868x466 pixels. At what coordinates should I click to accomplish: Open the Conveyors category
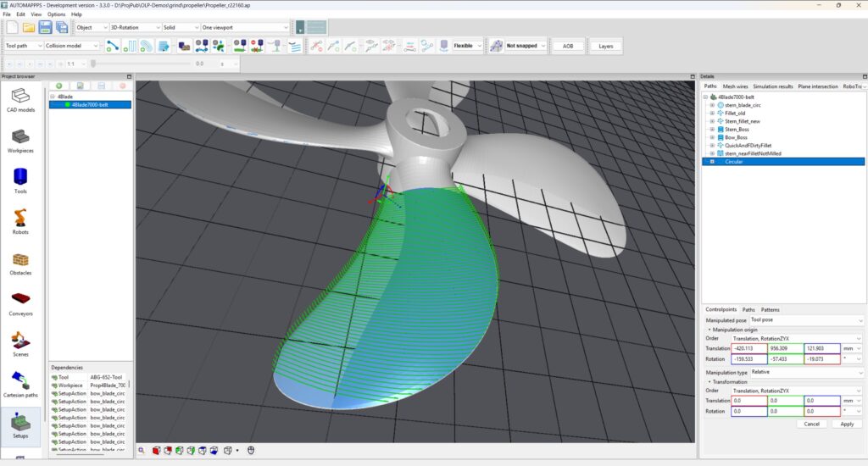click(x=20, y=304)
